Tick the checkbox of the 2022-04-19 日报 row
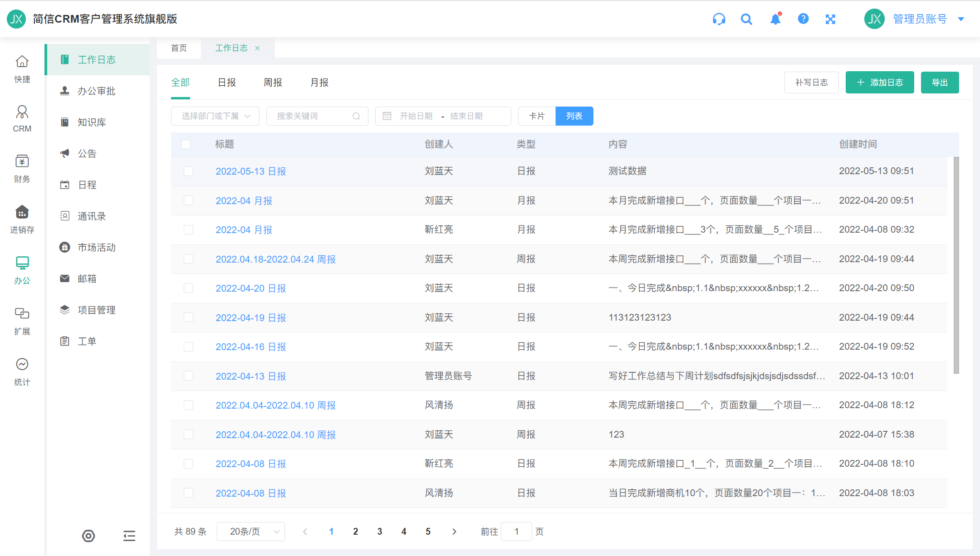The height and width of the screenshot is (556, 980). pos(188,317)
